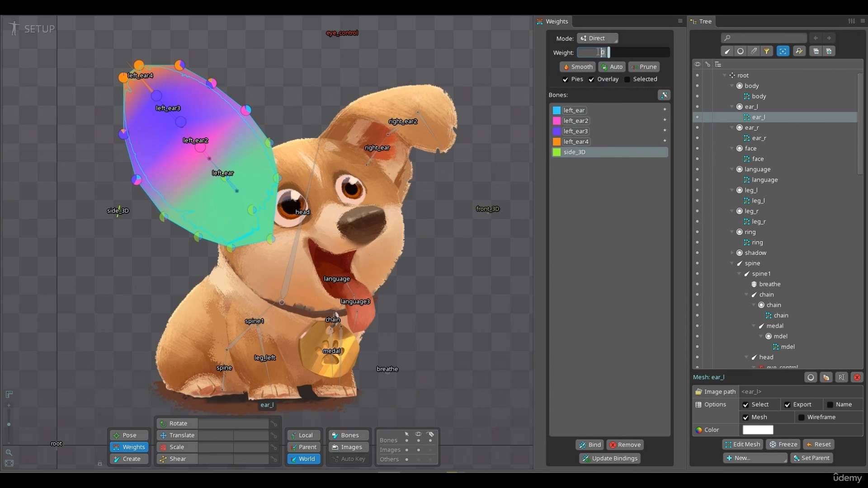The width and height of the screenshot is (868, 488).
Task: Click the Prune button
Action: click(644, 67)
